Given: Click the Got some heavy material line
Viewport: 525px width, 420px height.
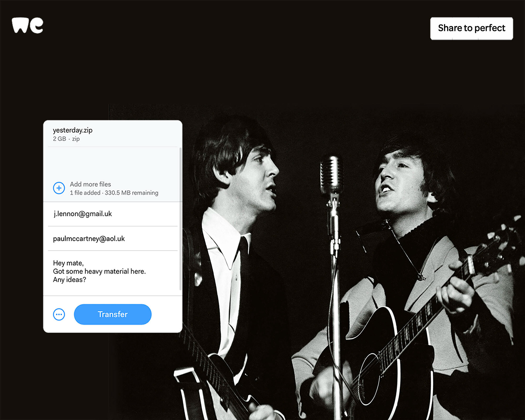Looking at the screenshot, I should pyautogui.click(x=99, y=271).
